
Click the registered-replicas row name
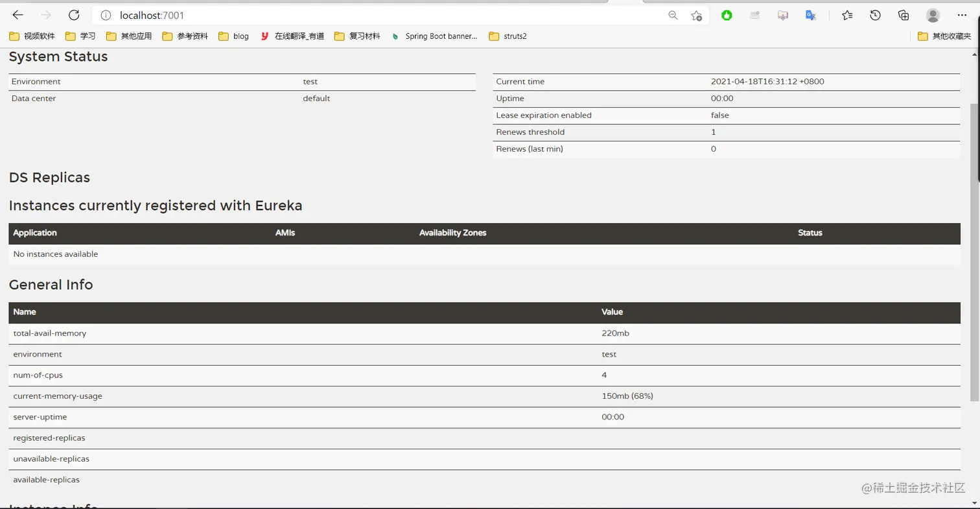click(x=49, y=438)
